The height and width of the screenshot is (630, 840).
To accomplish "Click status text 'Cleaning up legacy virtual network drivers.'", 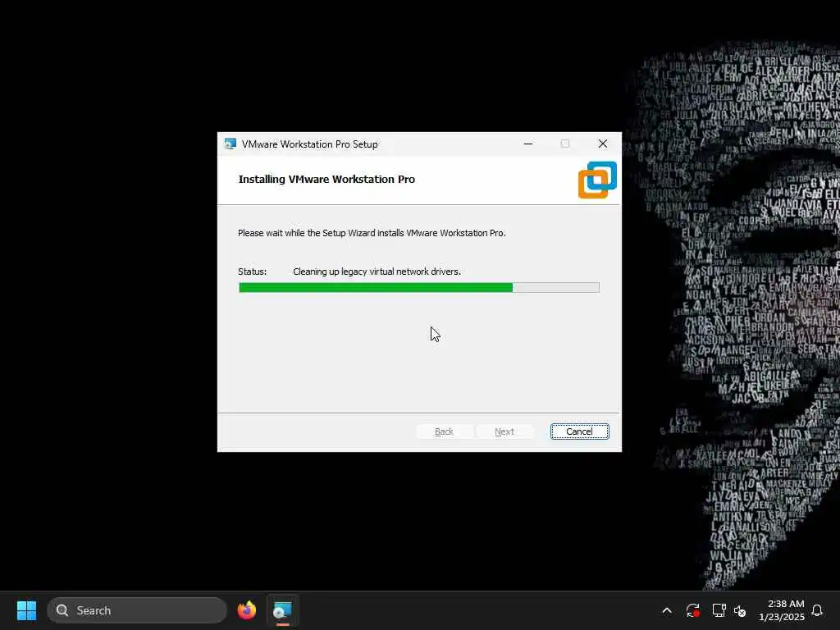I will [x=377, y=272].
